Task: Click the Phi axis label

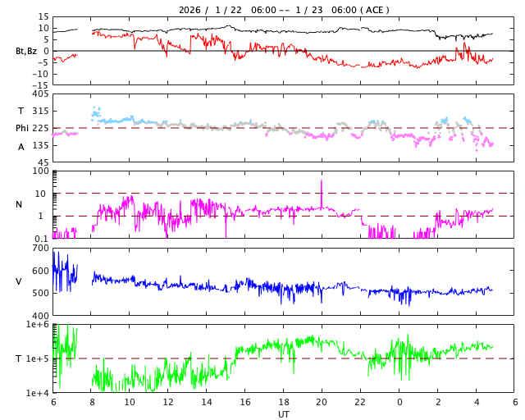Action: click(22, 128)
